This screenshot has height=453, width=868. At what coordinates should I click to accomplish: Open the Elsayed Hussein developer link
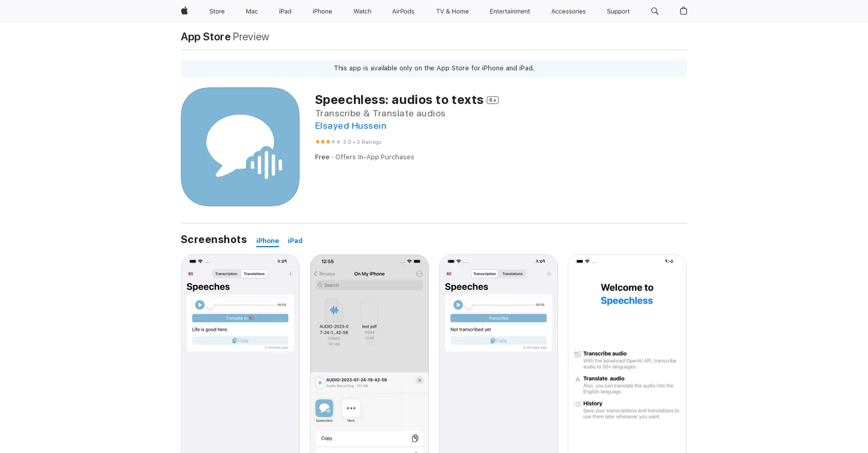pos(351,126)
